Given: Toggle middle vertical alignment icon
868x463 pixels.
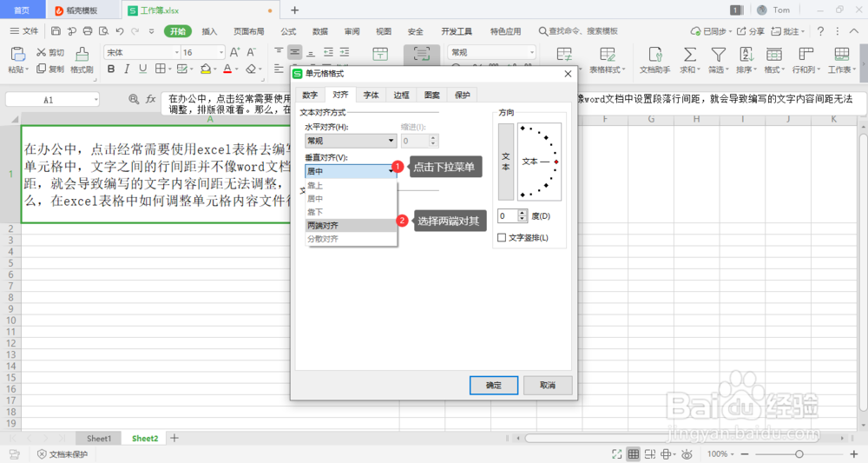Looking at the screenshot, I should pos(294,52).
